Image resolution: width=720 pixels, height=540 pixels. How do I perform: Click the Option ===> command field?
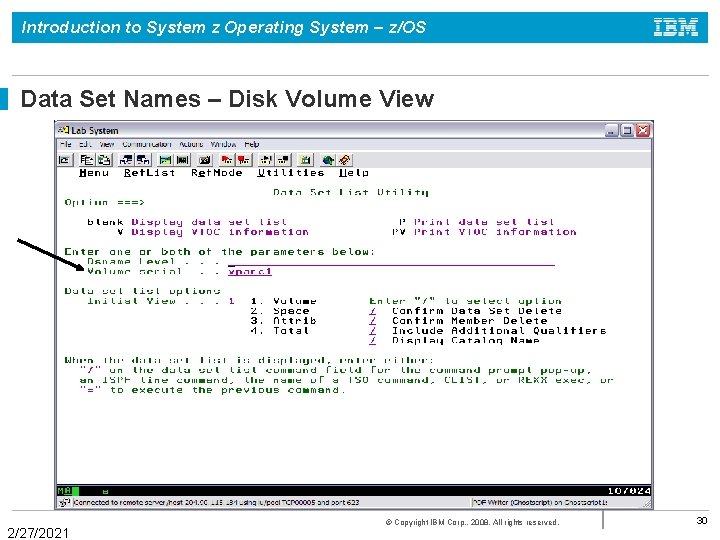click(395, 202)
